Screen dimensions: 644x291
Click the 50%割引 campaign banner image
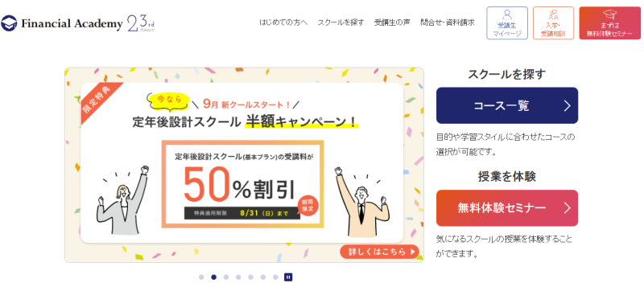pos(244,165)
